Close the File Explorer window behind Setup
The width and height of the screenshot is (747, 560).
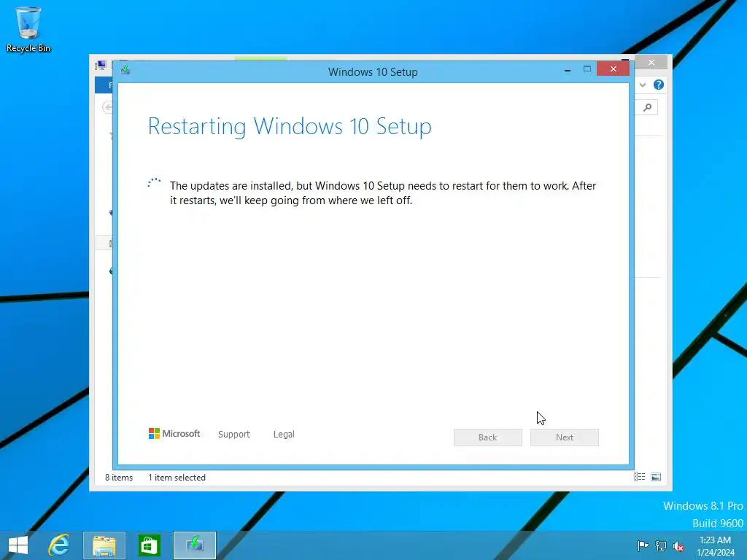pos(651,63)
